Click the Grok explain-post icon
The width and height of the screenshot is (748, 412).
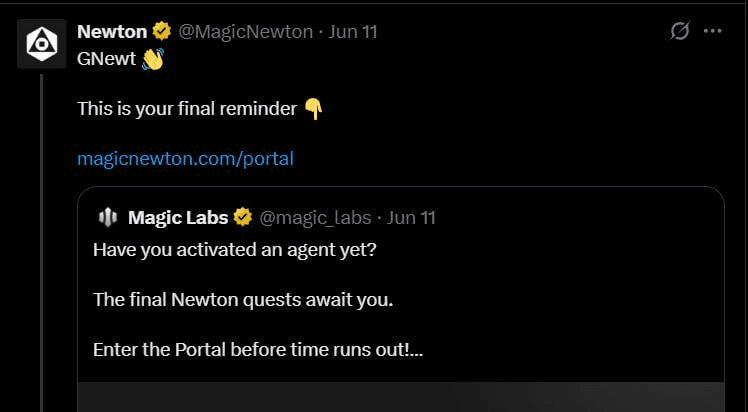coord(679,31)
